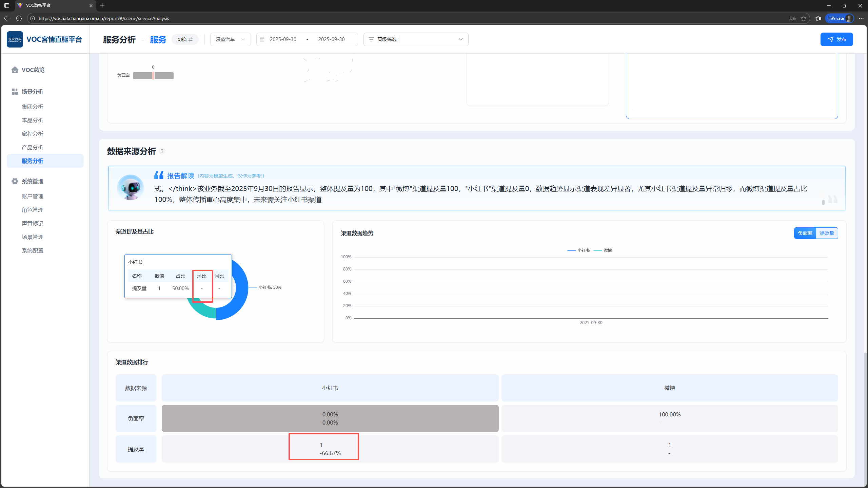The width and height of the screenshot is (868, 488).
Task: Add page to favorites star icon
Action: (804, 18)
